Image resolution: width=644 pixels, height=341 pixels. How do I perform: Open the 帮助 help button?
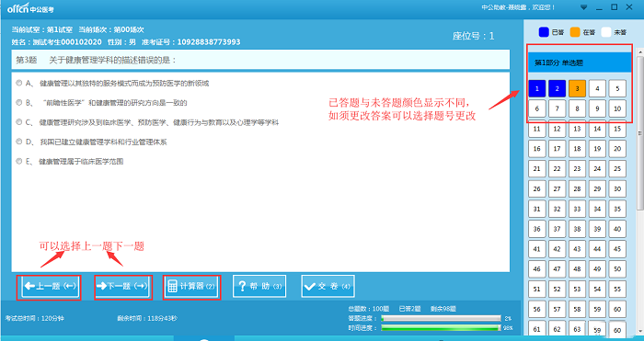click(259, 287)
